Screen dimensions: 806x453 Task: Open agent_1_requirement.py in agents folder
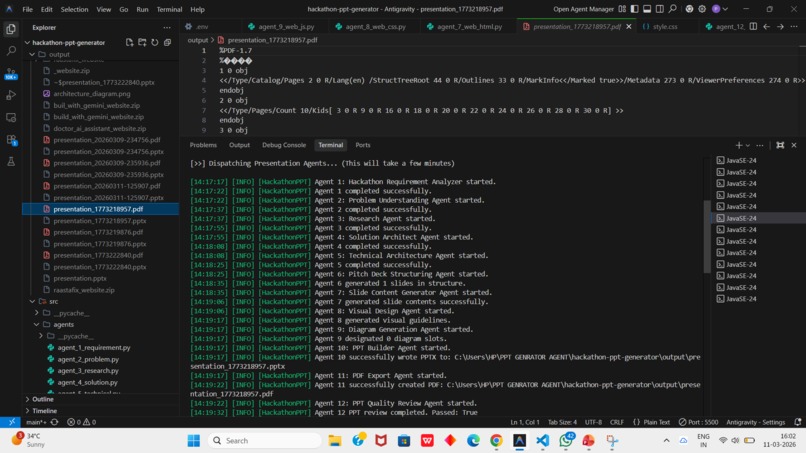coord(94,348)
